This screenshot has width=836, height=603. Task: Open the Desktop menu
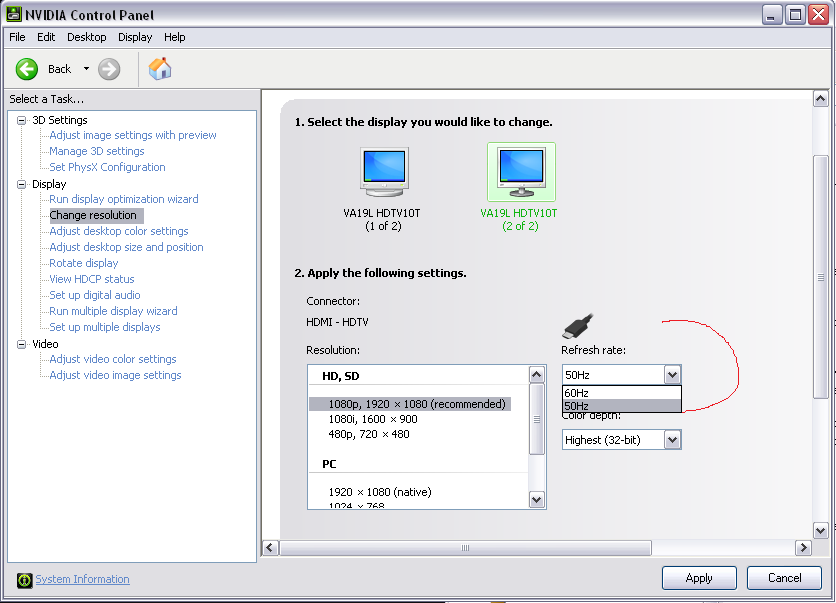[x=86, y=37]
